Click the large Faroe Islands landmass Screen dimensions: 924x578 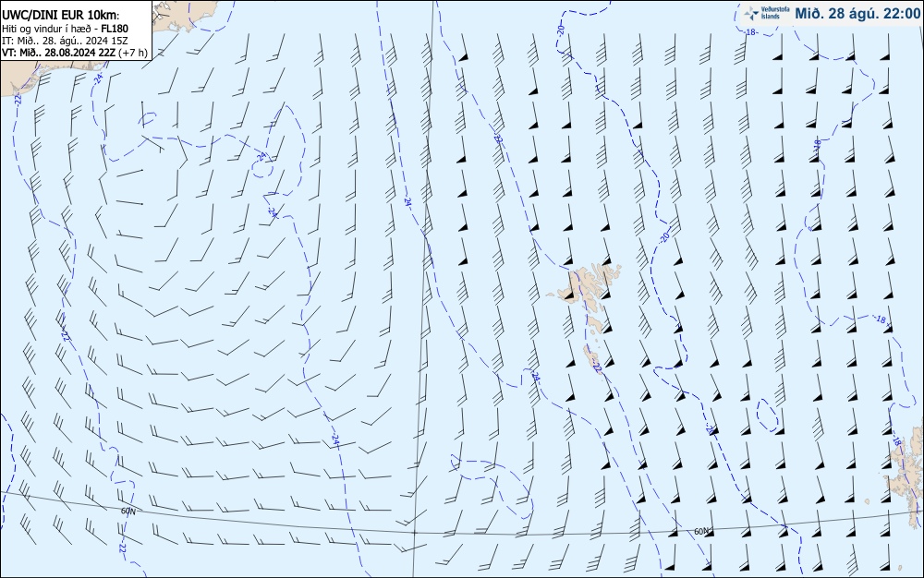pyautogui.click(x=587, y=285)
